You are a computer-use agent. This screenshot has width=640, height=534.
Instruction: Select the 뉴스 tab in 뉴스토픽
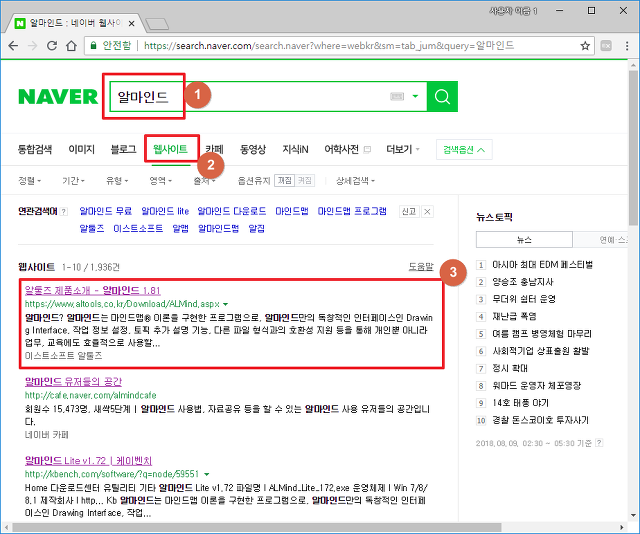524,240
